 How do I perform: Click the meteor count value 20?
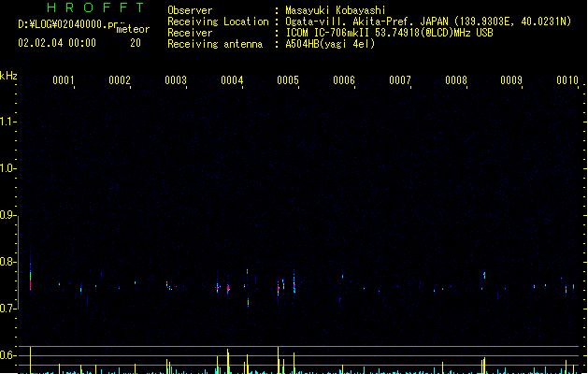(x=136, y=43)
